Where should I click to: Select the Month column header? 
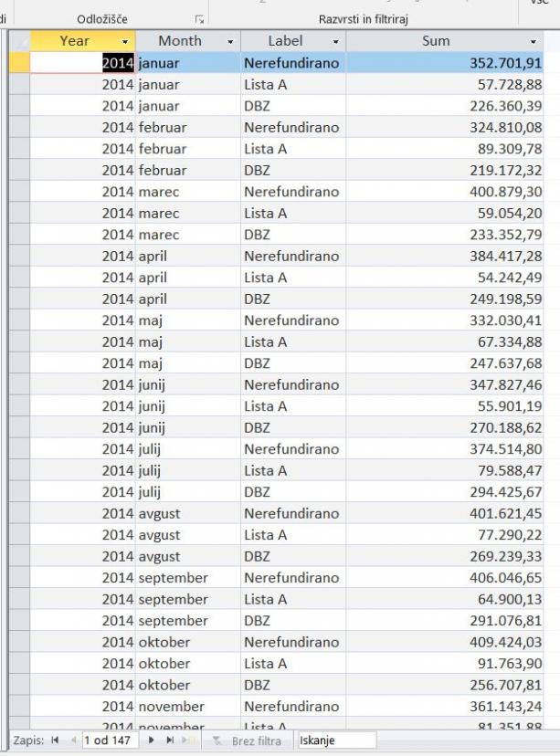[179, 41]
